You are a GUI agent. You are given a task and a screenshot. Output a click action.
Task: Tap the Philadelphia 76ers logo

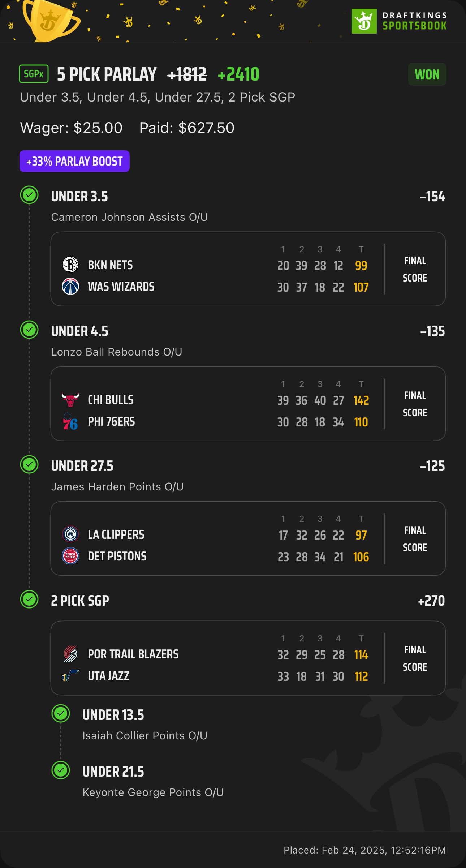point(70,422)
